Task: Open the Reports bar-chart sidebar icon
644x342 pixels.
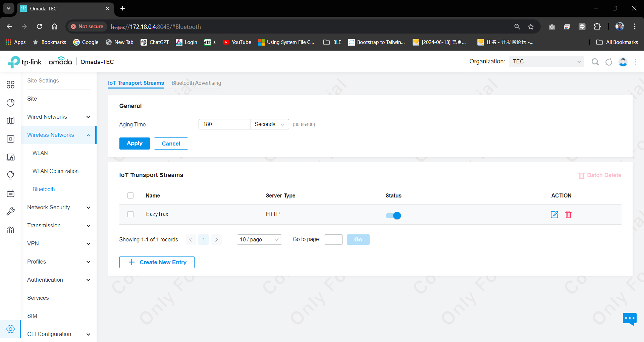Action: [x=10, y=229]
